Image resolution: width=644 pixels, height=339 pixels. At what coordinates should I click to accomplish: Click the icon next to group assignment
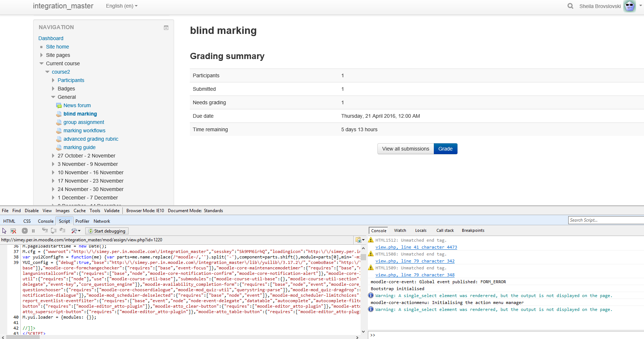pos(59,122)
